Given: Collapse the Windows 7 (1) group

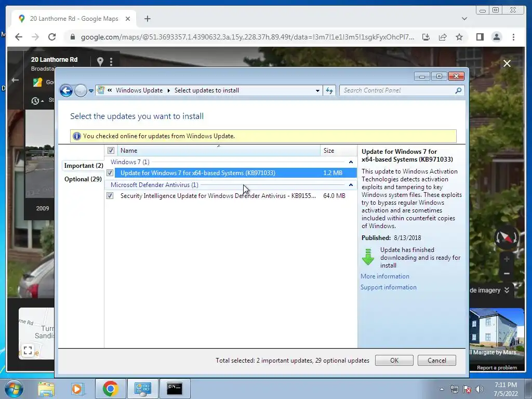Looking at the screenshot, I should pos(351,162).
